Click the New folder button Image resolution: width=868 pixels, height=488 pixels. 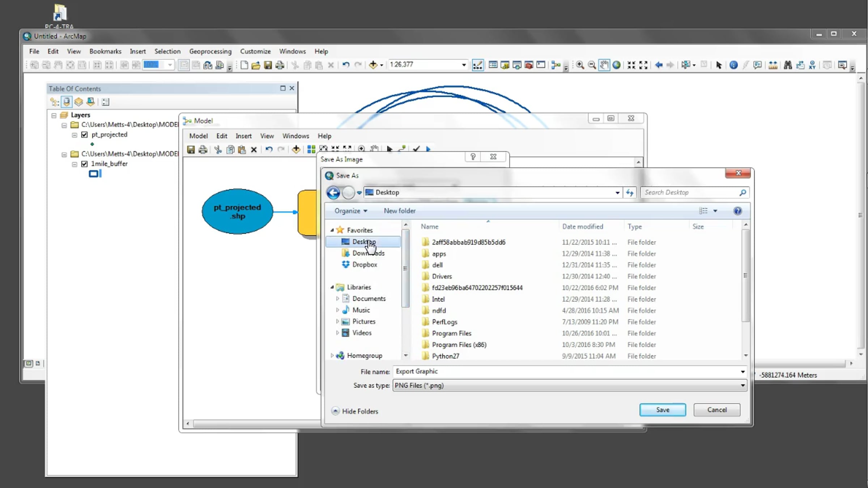pos(399,211)
